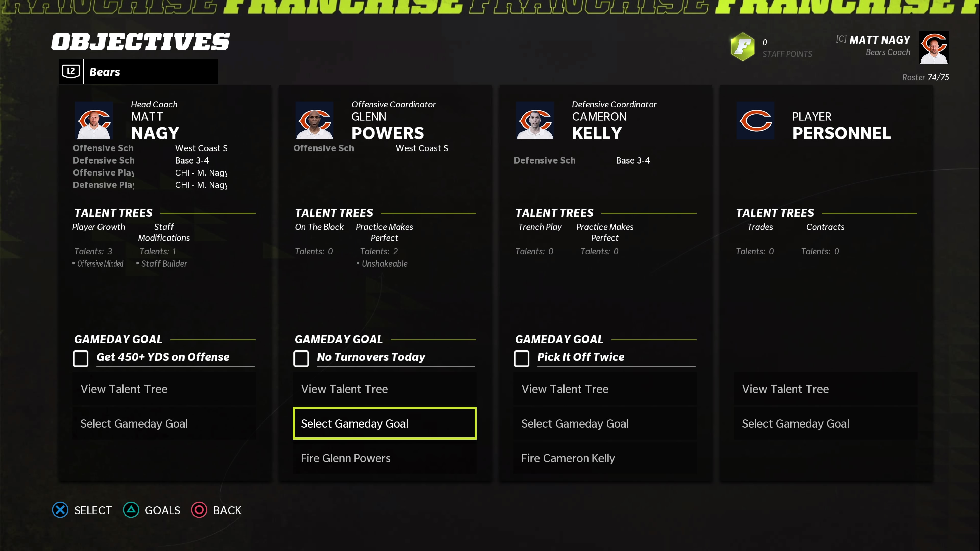The image size is (980, 551).
Task: Click the Player Personnel Bears logo
Action: point(755,120)
